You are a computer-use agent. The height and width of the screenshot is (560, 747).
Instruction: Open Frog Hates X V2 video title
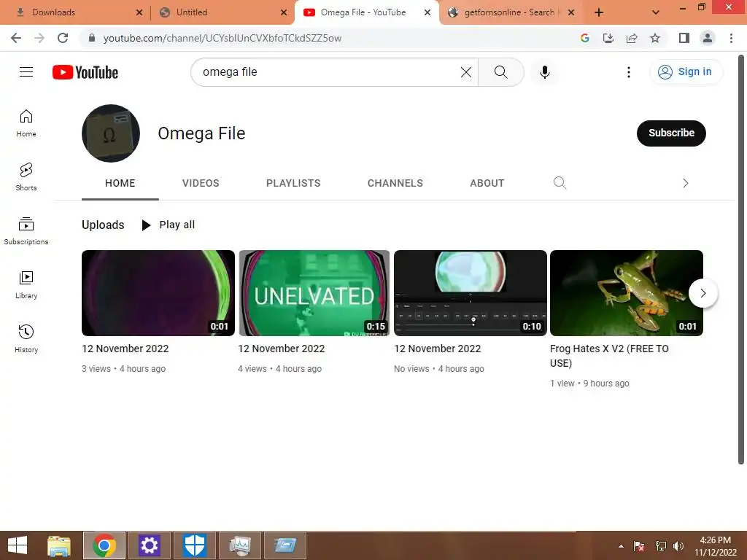click(609, 356)
